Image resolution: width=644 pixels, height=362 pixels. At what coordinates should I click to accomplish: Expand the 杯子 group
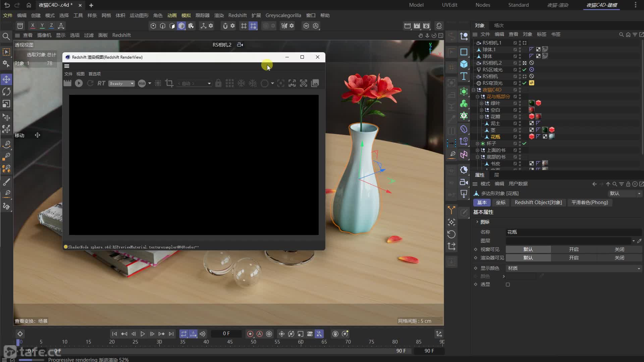click(x=477, y=143)
